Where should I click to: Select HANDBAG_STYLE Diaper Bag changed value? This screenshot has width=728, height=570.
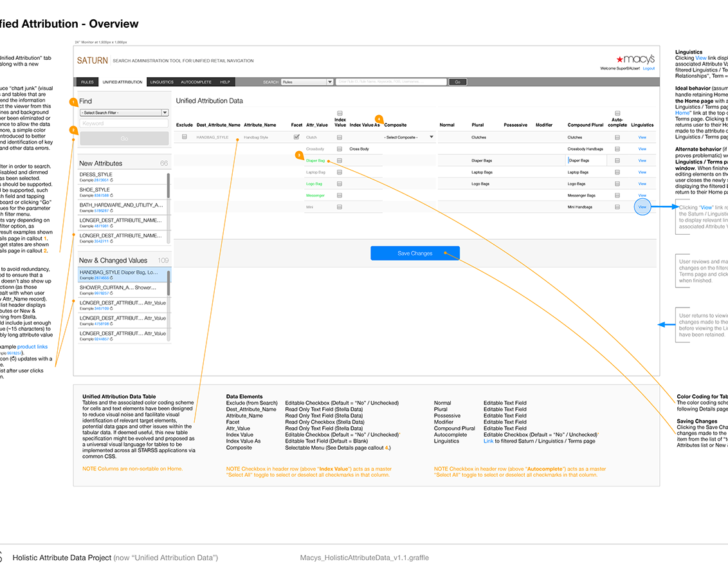tap(122, 275)
